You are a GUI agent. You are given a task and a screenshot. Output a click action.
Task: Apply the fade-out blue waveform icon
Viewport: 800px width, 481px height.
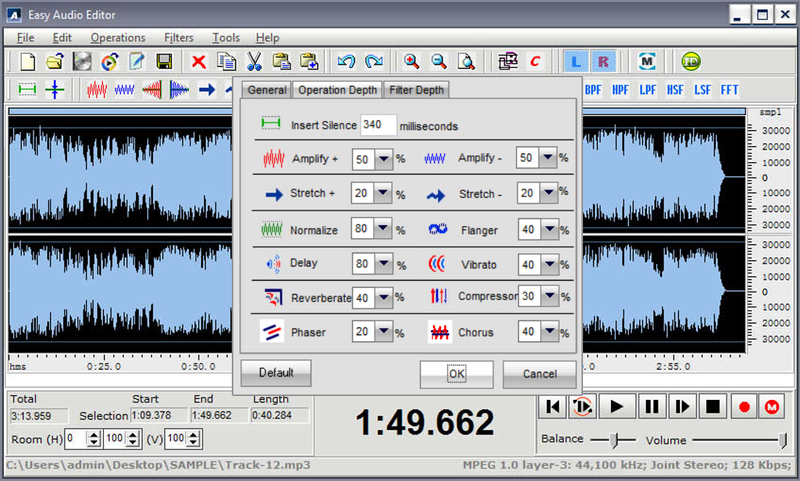(179, 90)
